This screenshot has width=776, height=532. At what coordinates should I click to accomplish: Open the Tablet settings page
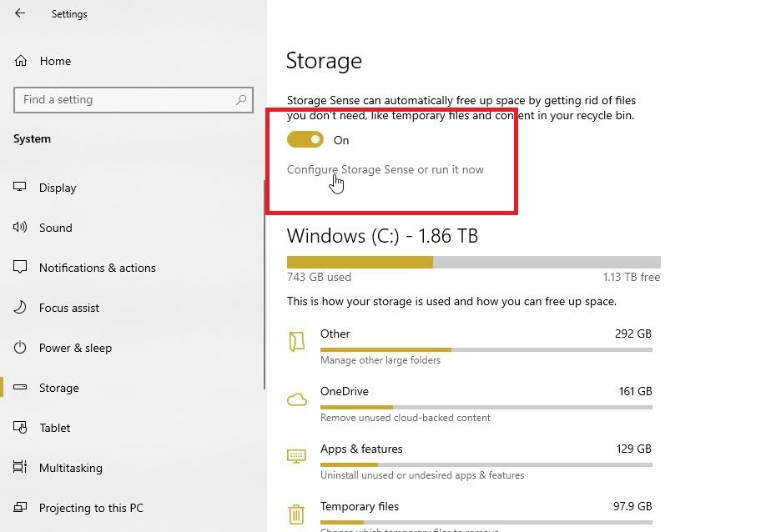click(x=55, y=428)
